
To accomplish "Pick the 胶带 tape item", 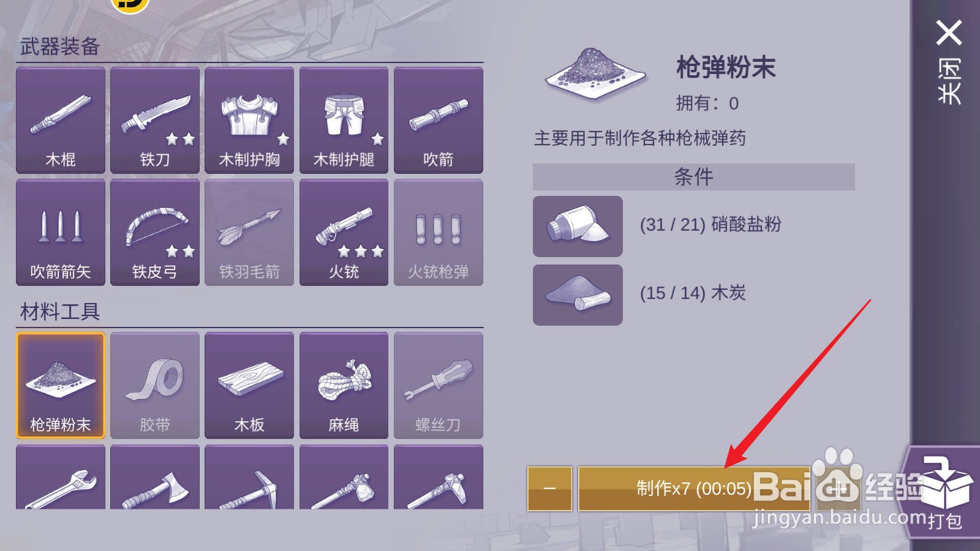I will coord(155,385).
